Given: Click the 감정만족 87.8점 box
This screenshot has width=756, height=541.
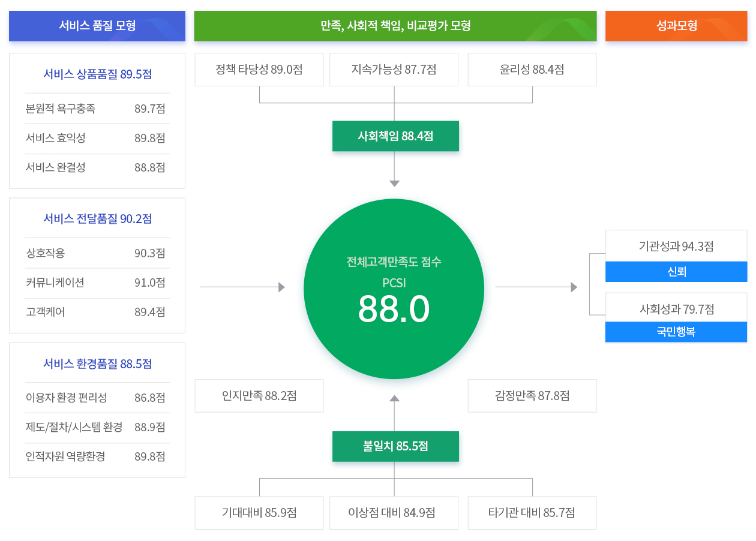Looking at the screenshot, I should (532, 396).
